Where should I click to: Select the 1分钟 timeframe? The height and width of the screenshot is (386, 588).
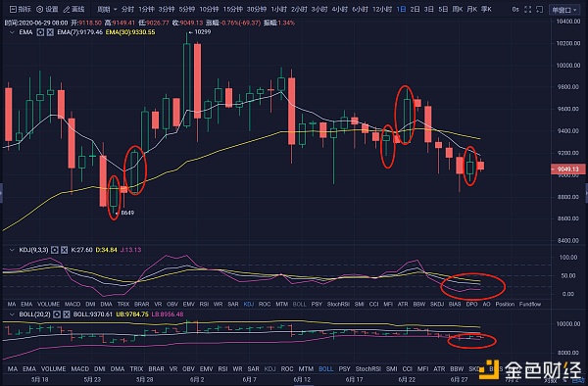[146, 9]
